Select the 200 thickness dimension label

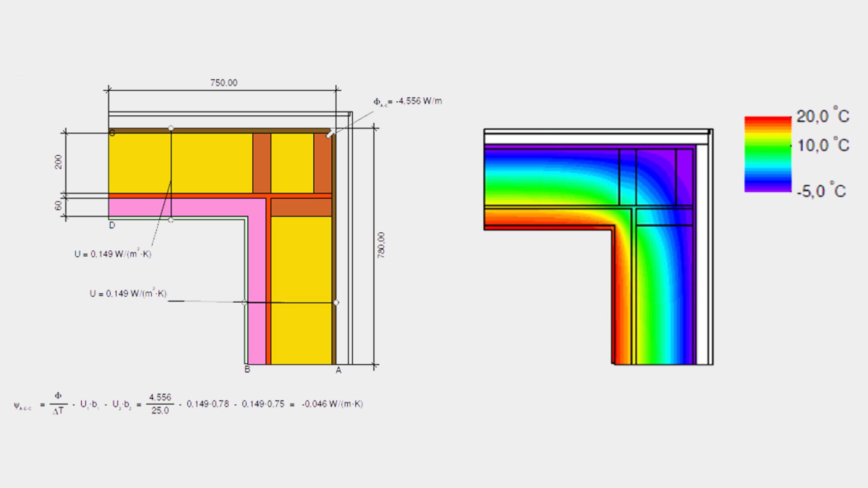point(58,162)
